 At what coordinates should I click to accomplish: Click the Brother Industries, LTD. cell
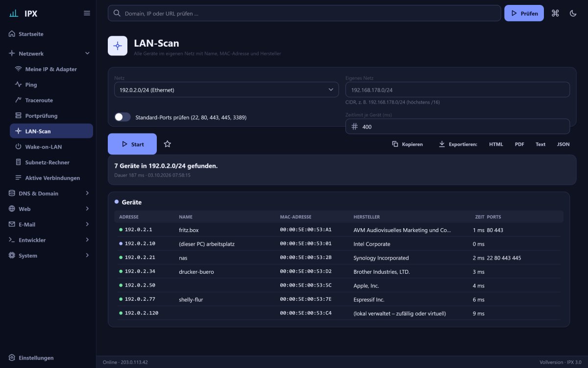[x=382, y=271]
